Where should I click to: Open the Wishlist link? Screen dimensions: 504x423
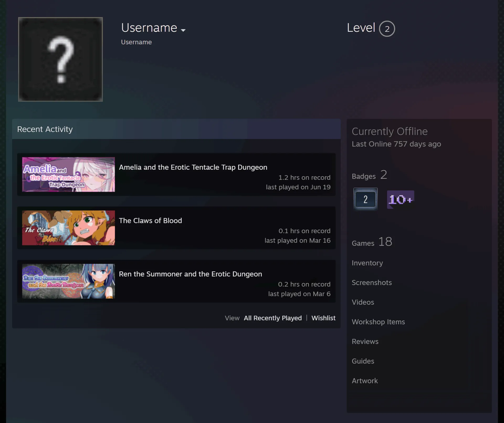tap(323, 318)
